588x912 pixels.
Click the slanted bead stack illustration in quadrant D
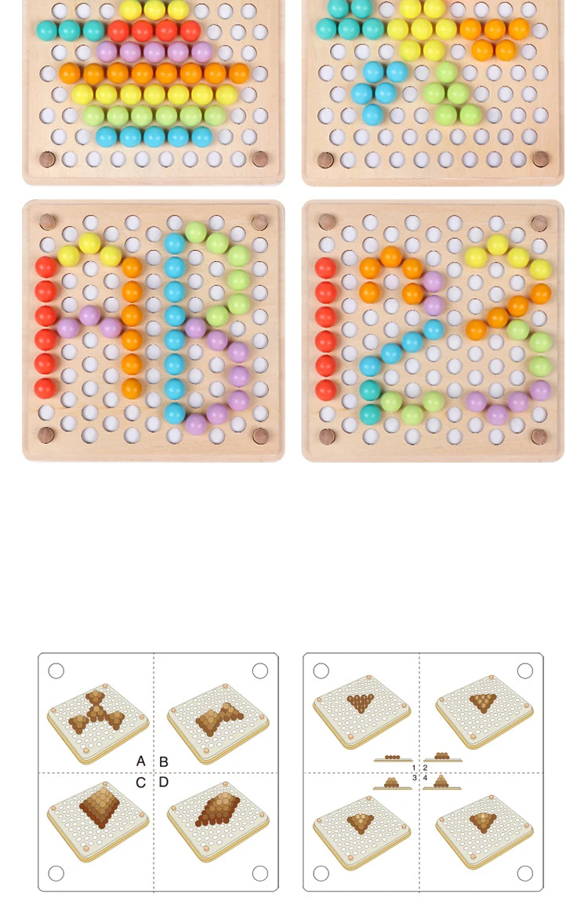click(x=218, y=821)
